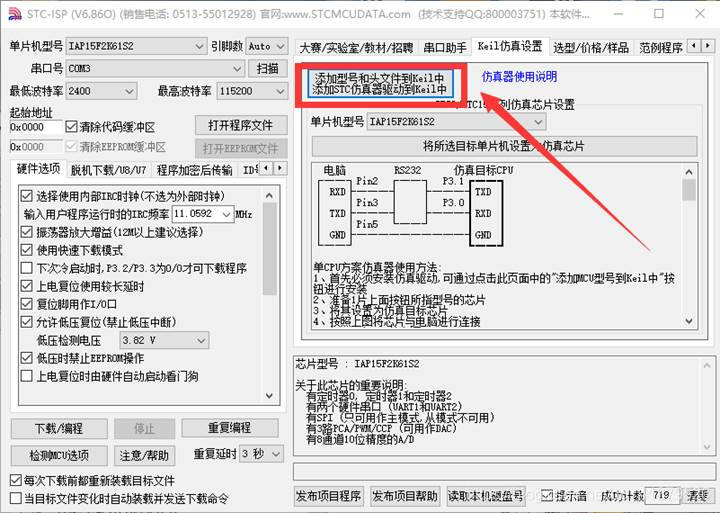Toggle 清除代码缓冲区 checkbox
The height and width of the screenshot is (513, 720).
point(71,127)
